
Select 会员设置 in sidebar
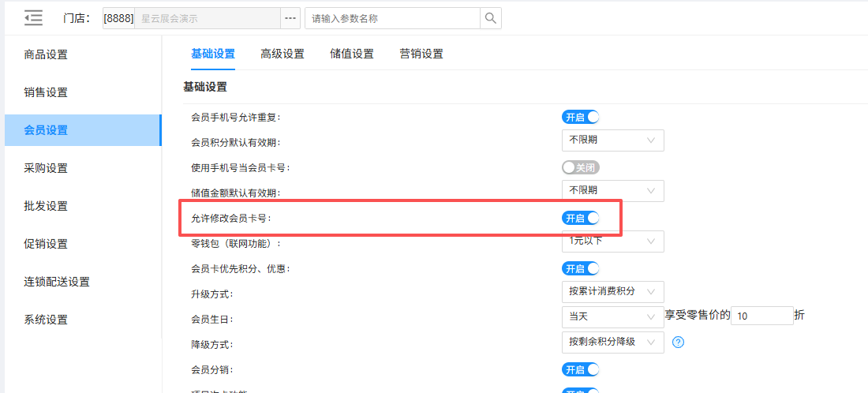[x=83, y=130]
